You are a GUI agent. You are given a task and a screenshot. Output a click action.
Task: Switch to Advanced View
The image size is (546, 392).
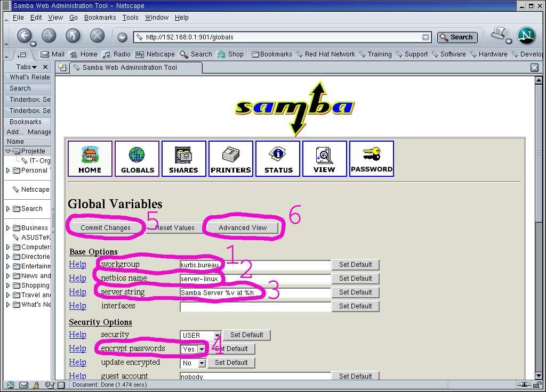pyautogui.click(x=243, y=228)
